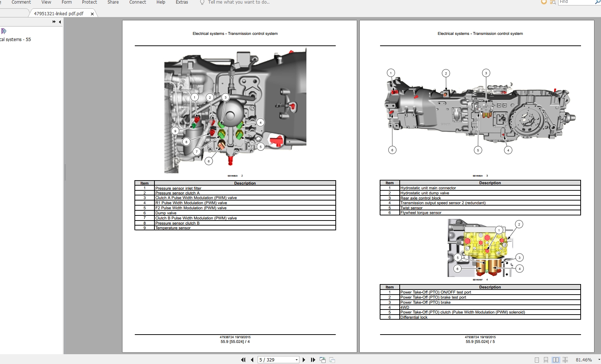Screen dimensions: 601x364
Task: Toggle facing two-page view
Action: pos(556,360)
